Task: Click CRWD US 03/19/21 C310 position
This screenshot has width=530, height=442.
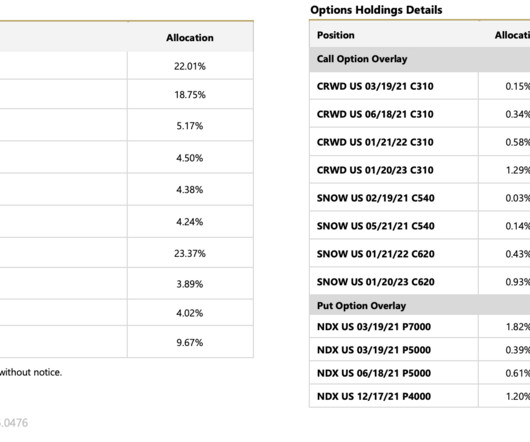Action: (x=375, y=87)
